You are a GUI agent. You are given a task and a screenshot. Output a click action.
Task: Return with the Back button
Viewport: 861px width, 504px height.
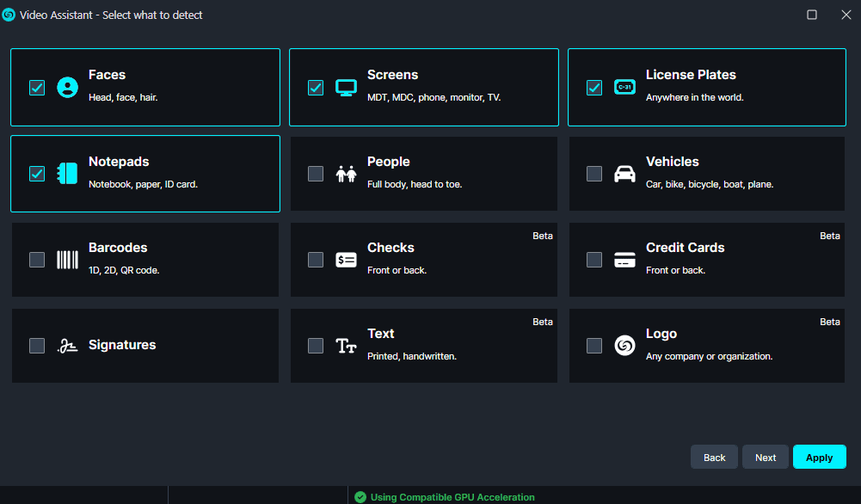(x=715, y=458)
